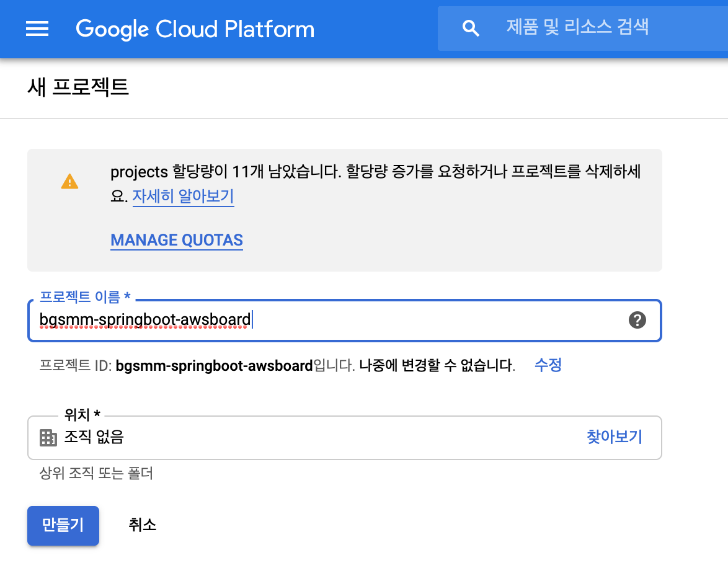
Task: Open the hamburger navigation menu
Action: pyautogui.click(x=37, y=29)
